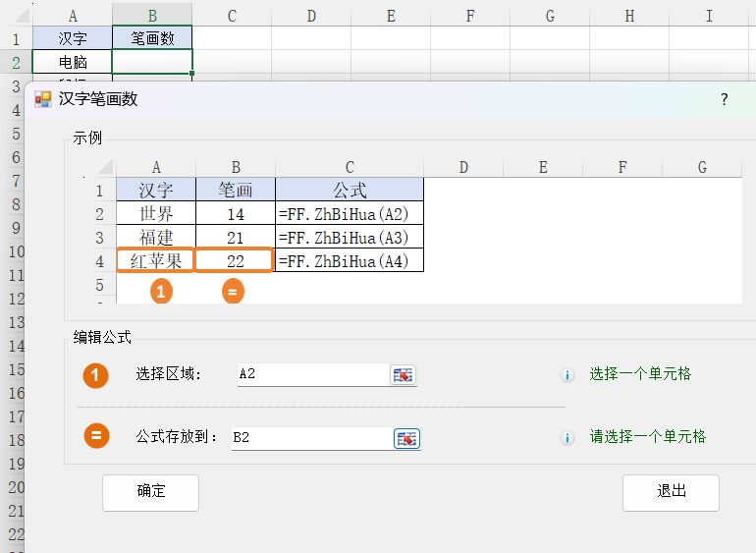Viewport: 756px width, 553px height.
Task: Click the 汉字笔画数 dialog title icon
Action: (43, 99)
